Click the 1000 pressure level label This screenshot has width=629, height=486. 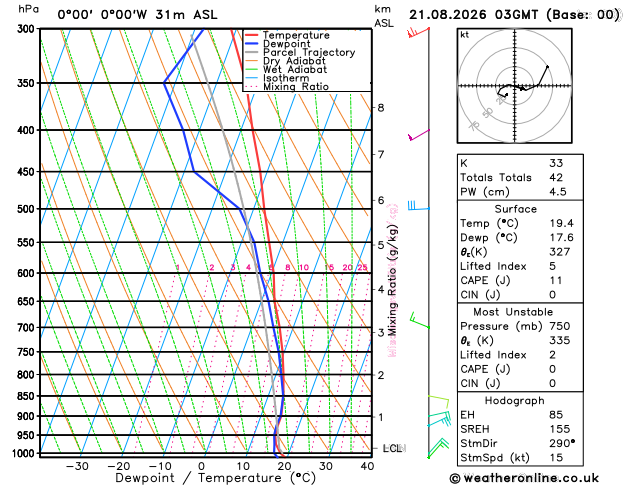pyautogui.click(x=25, y=454)
